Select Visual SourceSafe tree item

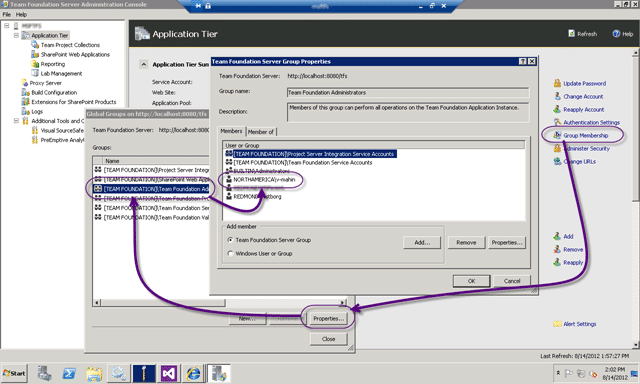(x=62, y=131)
